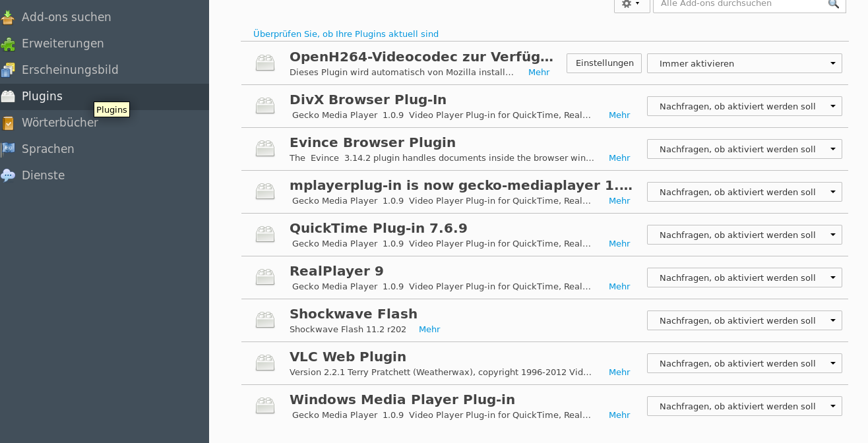
Task: Click the VLC Web Plugin brick icon
Action: 265,363
